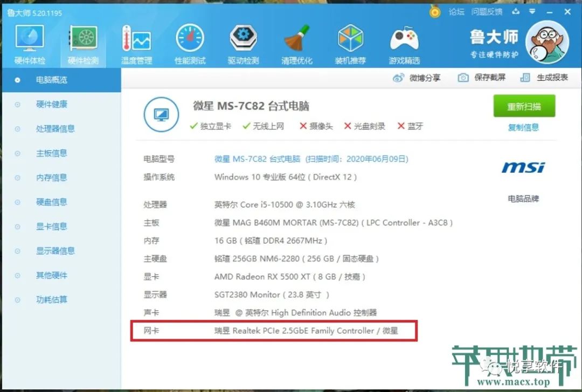Click heading 微星 MS-7C82 台式电脑
This screenshot has width=582, height=392.
251,106
